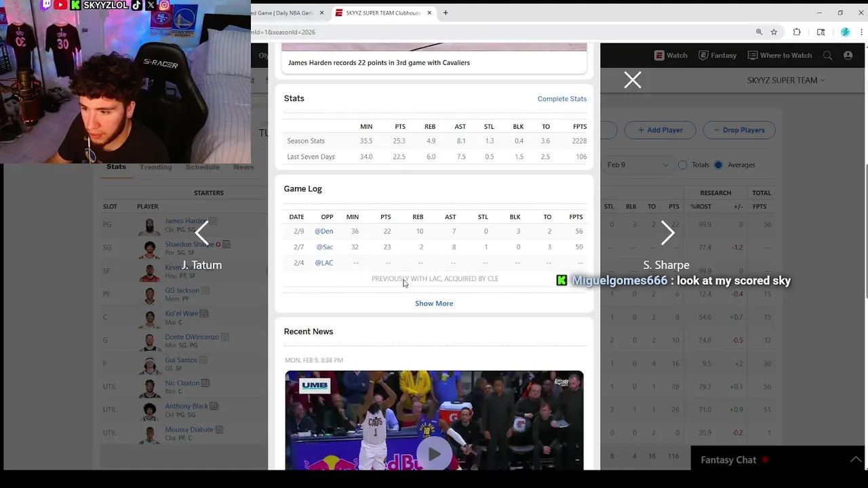
Task: Open the browser extensions puzzle icon
Action: tap(797, 32)
